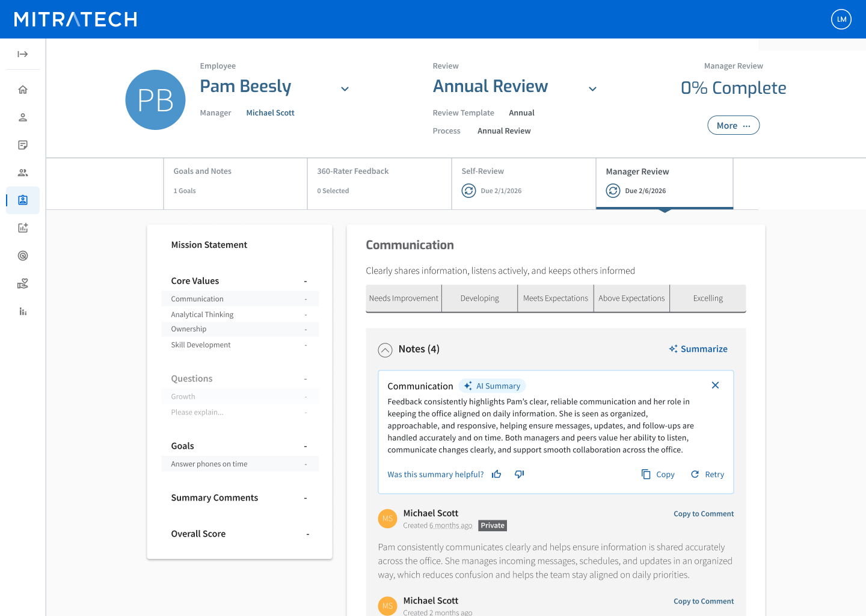
Task: Click the thumbs down icon
Action: [520, 474]
